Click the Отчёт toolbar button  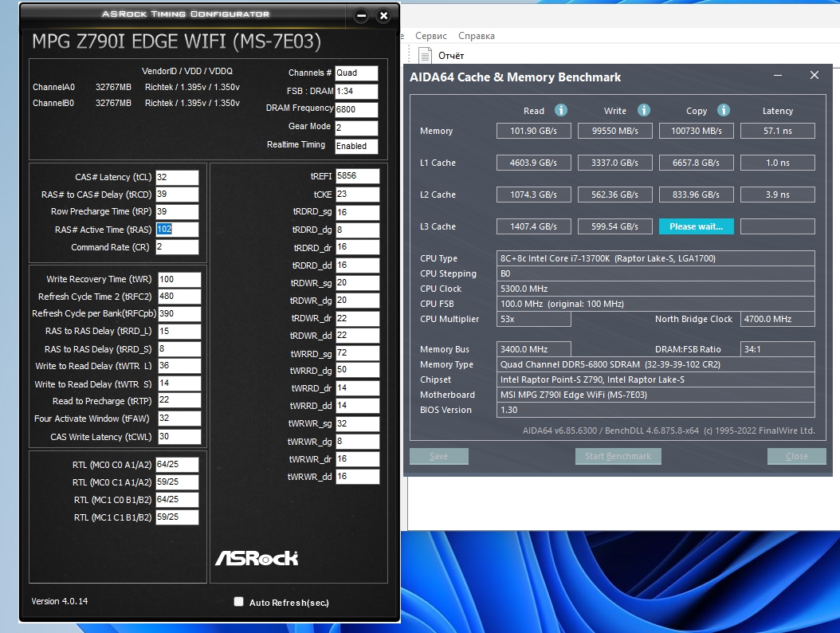tap(442, 55)
